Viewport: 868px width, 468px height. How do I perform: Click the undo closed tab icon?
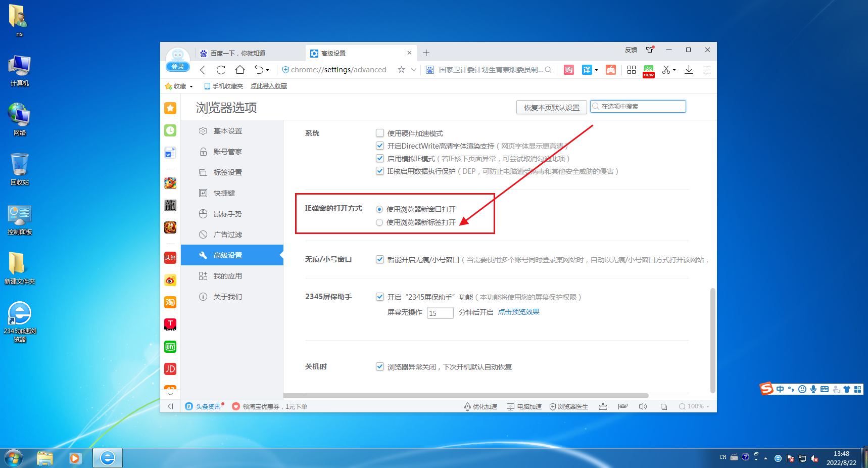(x=259, y=70)
